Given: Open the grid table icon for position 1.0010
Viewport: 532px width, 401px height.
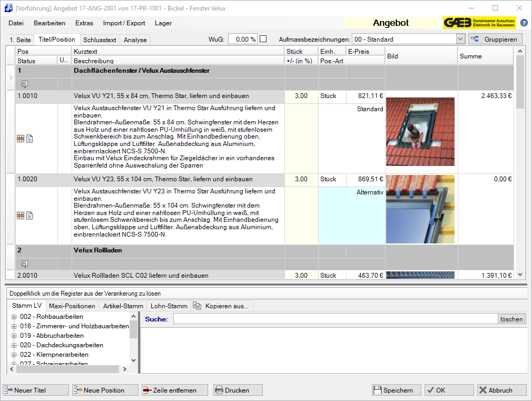Looking at the screenshot, I should click(21, 139).
